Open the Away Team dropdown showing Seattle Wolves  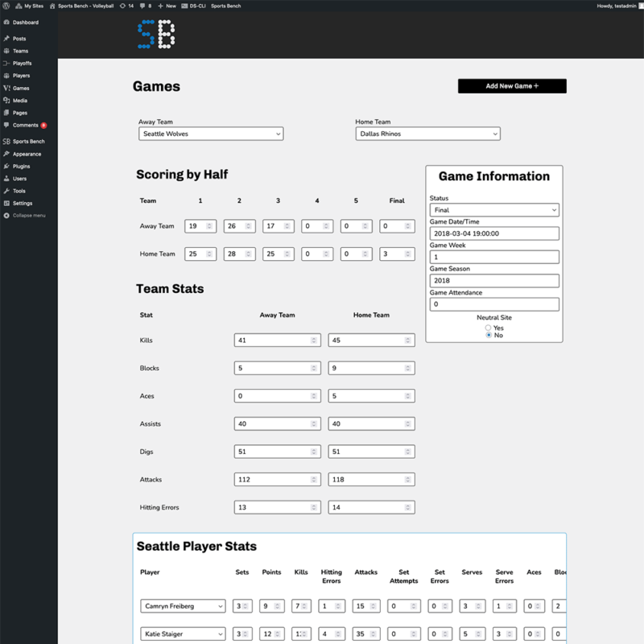pos(211,134)
